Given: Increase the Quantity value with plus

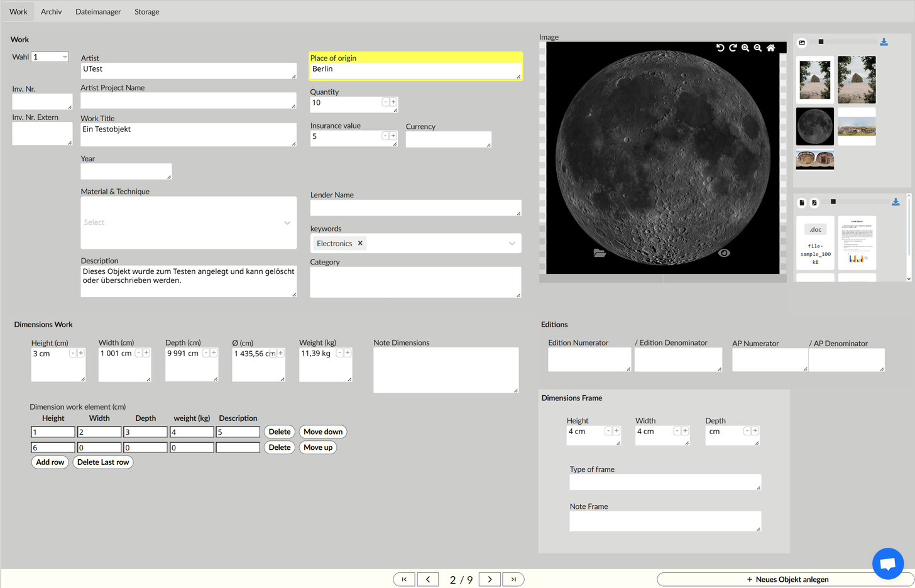Looking at the screenshot, I should click(x=393, y=102).
